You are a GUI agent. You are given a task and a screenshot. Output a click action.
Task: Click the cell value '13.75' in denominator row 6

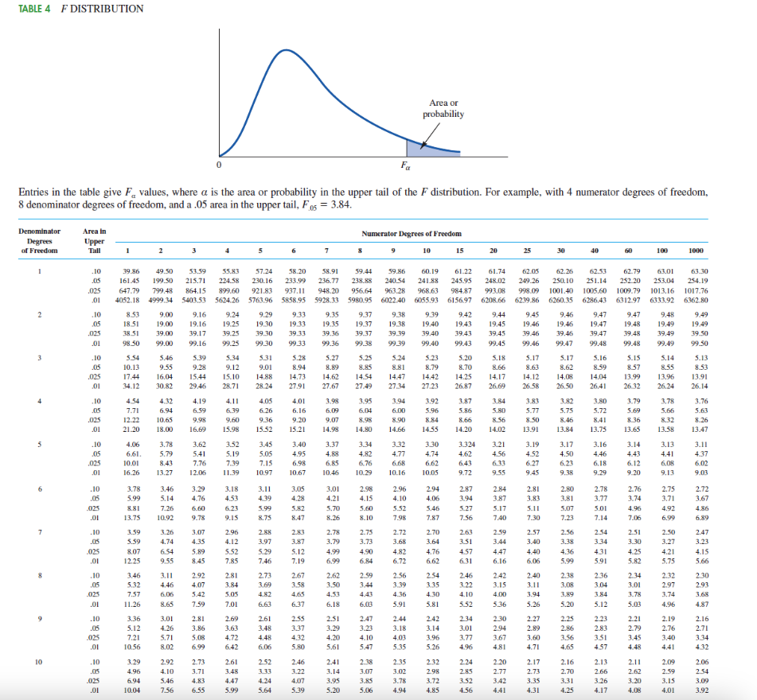pyautogui.click(x=132, y=518)
